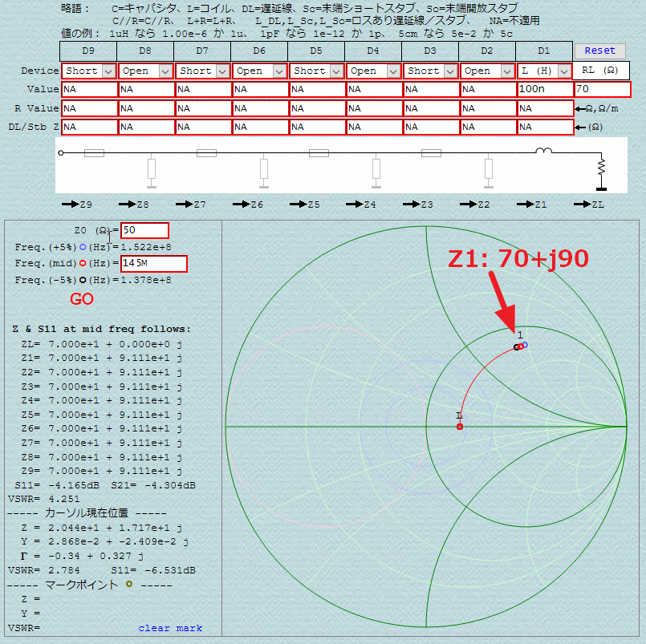Click the D1 column header
Image resolution: width=646 pixels, height=644 pixels.
click(544, 51)
